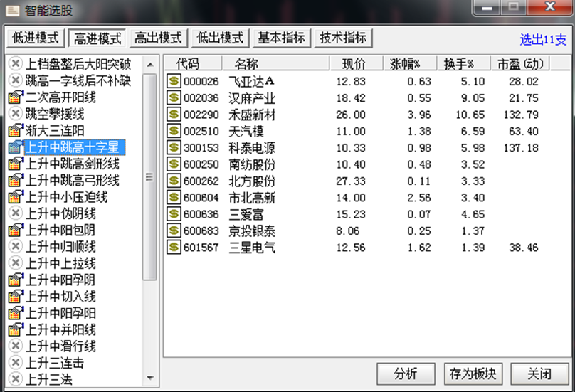Click the $ icon for stock 600604
This screenshot has height=392, width=575.
(x=174, y=198)
